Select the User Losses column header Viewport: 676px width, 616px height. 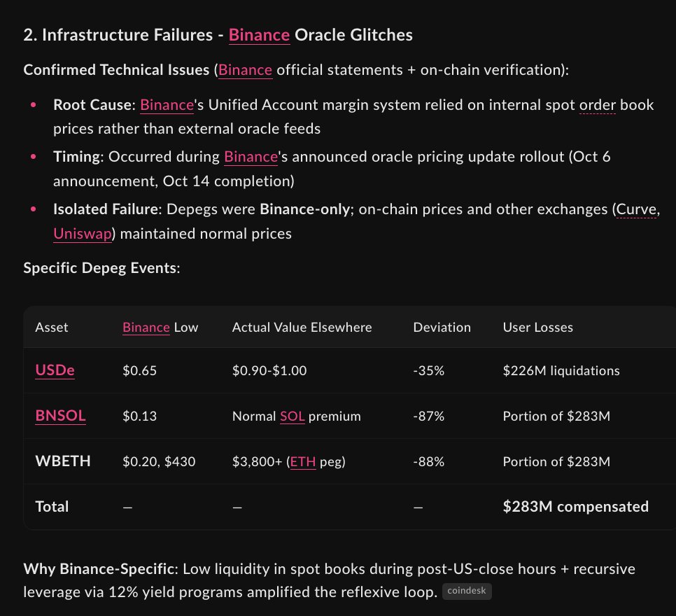pos(538,328)
